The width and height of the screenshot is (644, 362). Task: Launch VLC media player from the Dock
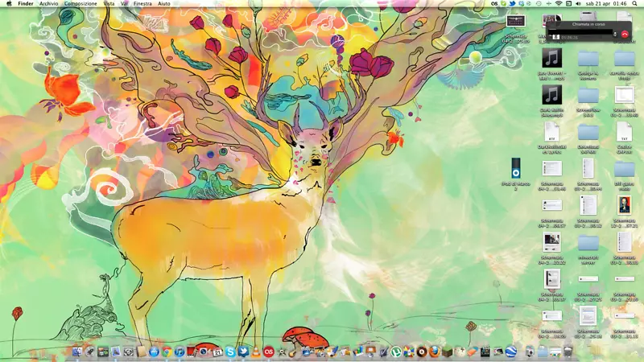tap(256, 352)
